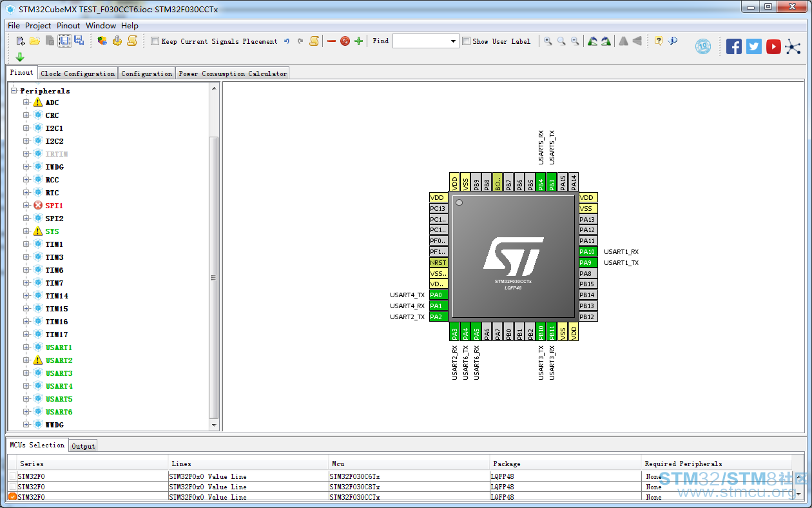Click the Save As toolbar icon

point(79,41)
